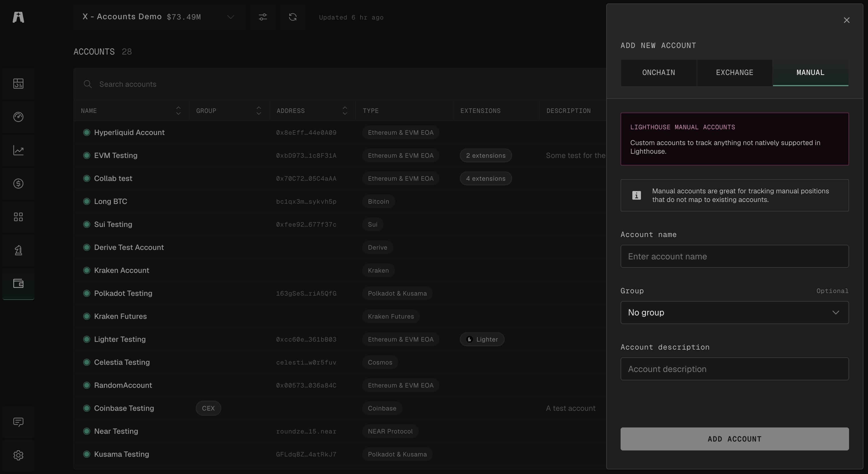Expand the X - Accounts Demo portfolio dropdown
The height and width of the screenshot is (474, 868).
coord(159,17)
